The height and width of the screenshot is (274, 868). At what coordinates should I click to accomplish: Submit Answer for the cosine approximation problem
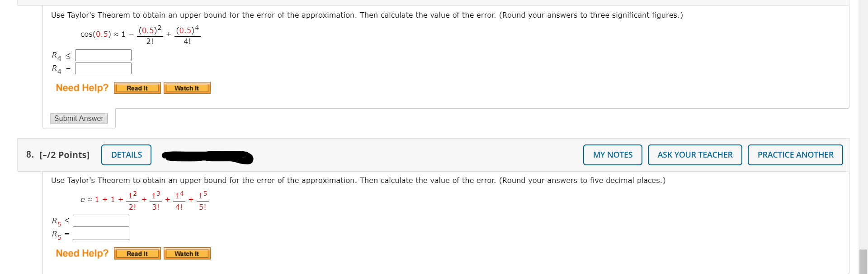78,118
